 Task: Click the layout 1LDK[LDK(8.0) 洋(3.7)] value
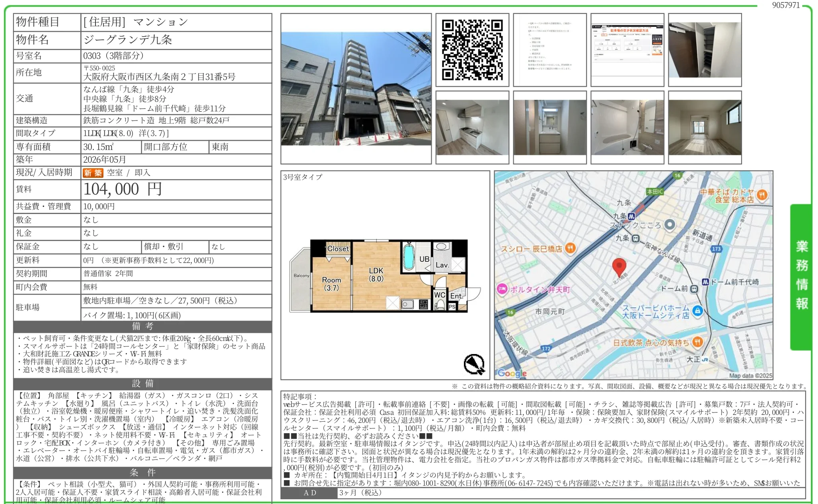click(x=126, y=133)
